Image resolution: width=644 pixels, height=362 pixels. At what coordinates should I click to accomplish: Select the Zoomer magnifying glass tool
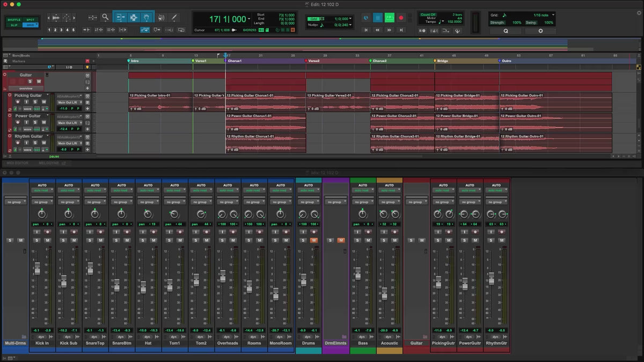pyautogui.click(x=105, y=17)
